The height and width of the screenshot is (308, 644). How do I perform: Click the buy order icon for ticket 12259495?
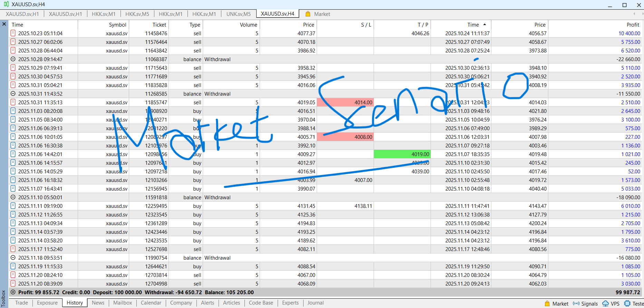click(x=13, y=206)
